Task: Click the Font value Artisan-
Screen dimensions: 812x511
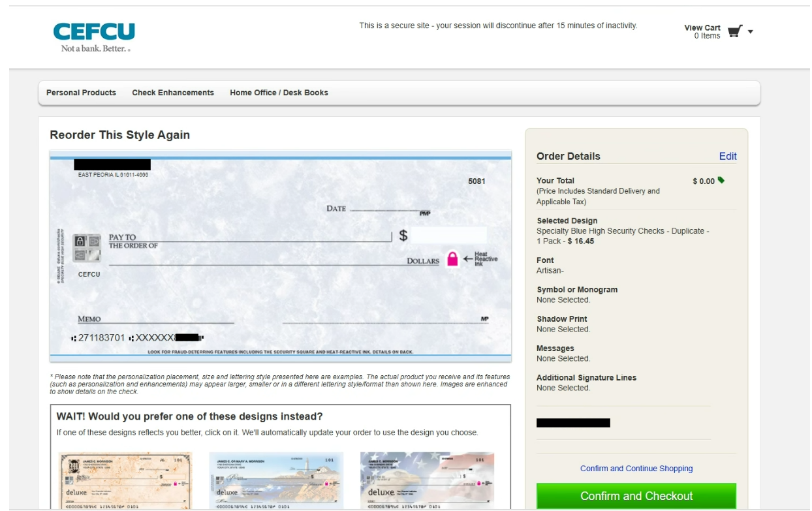Action: point(550,270)
